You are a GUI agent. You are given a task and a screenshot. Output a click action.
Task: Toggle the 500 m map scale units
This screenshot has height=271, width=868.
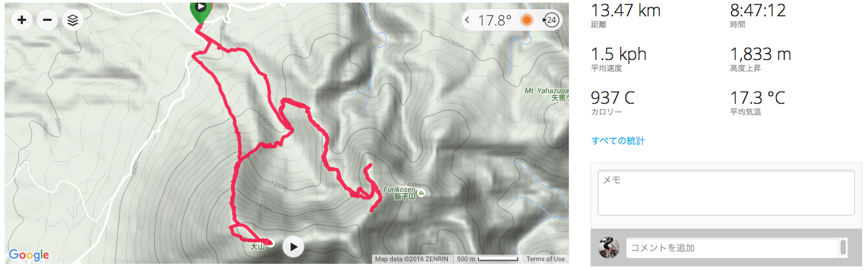(x=487, y=259)
